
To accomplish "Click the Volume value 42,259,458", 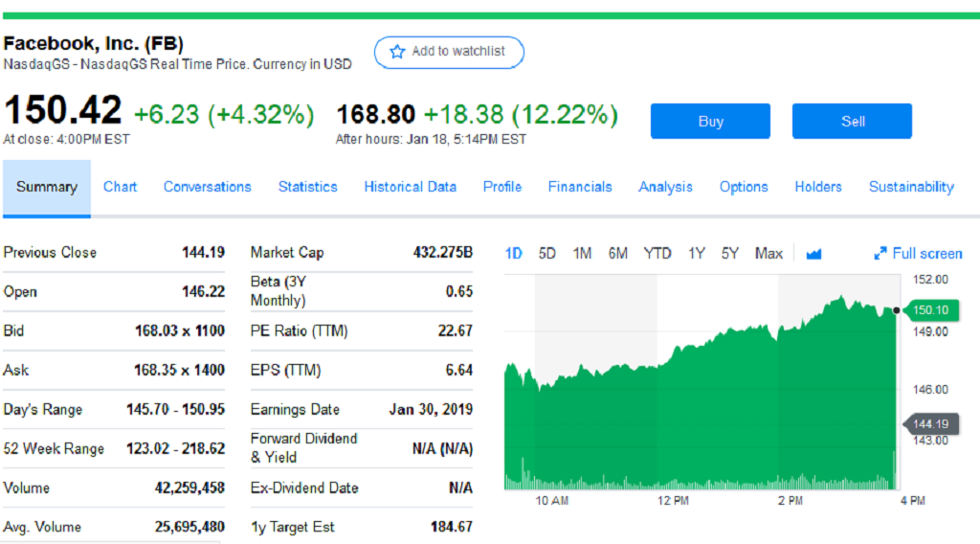I will click(x=190, y=487).
